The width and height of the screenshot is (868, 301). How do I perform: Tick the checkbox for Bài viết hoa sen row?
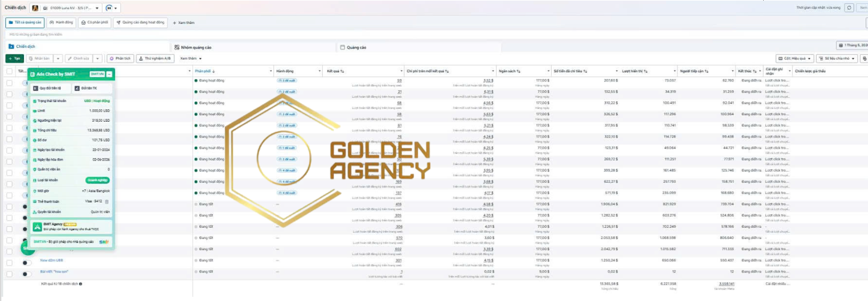(9, 273)
